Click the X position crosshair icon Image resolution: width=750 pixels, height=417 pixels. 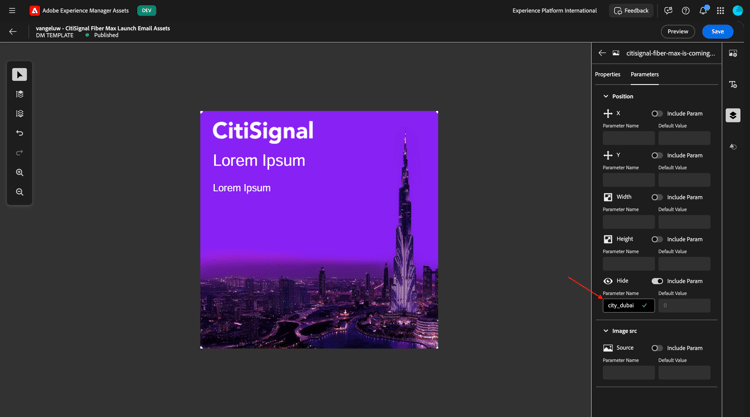[608, 113]
